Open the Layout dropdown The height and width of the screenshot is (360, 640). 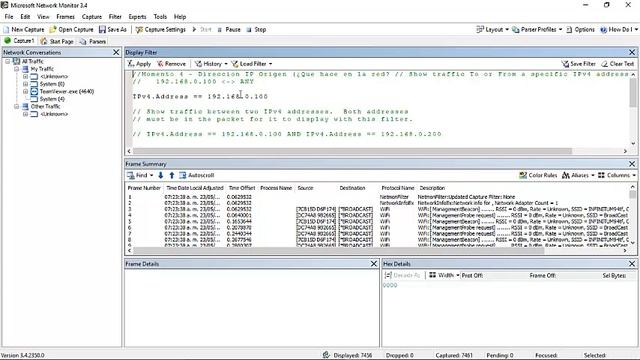pyautogui.click(x=492, y=29)
